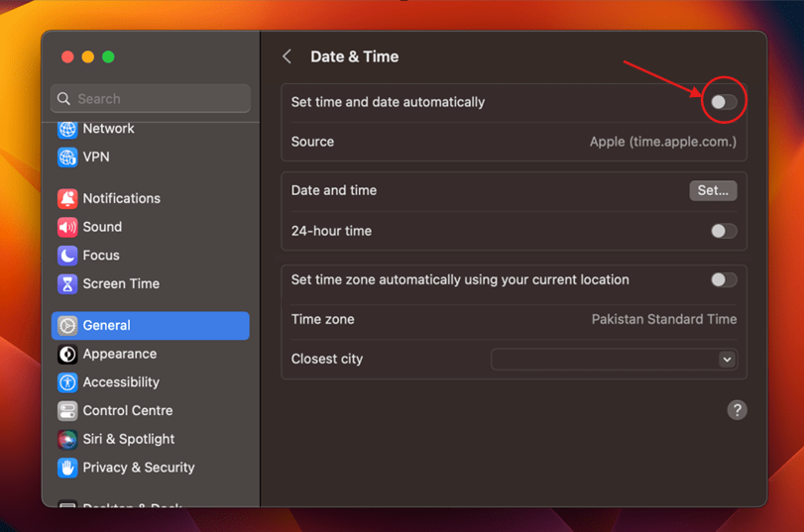
Task: Click the Accessibility icon in sidebar
Action: [x=67, y=382]
